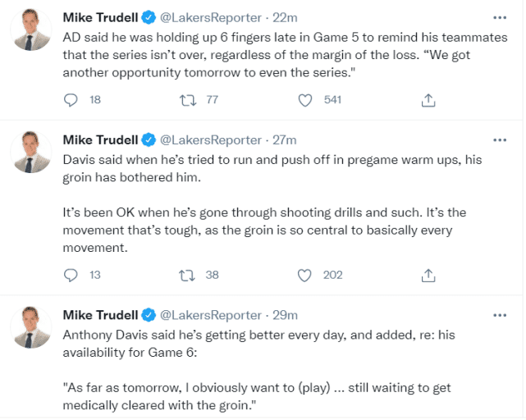Open more options on the 29m tweet
This screenshot has height=420, width=526.
[499, 315]
